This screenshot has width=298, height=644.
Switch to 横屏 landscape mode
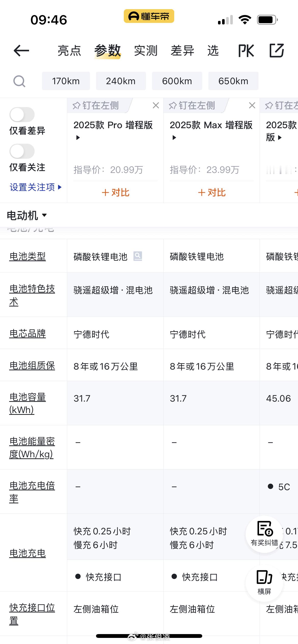click(264, 583)
